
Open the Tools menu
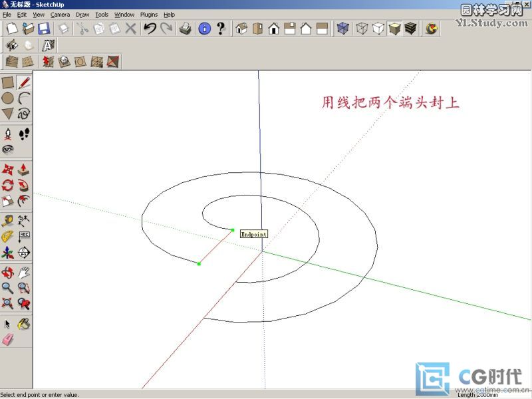point(102,15)
